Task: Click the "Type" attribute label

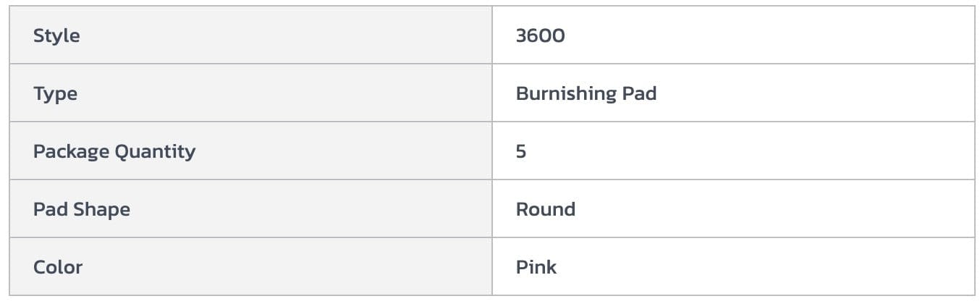Action: click(x=55, y=93)
